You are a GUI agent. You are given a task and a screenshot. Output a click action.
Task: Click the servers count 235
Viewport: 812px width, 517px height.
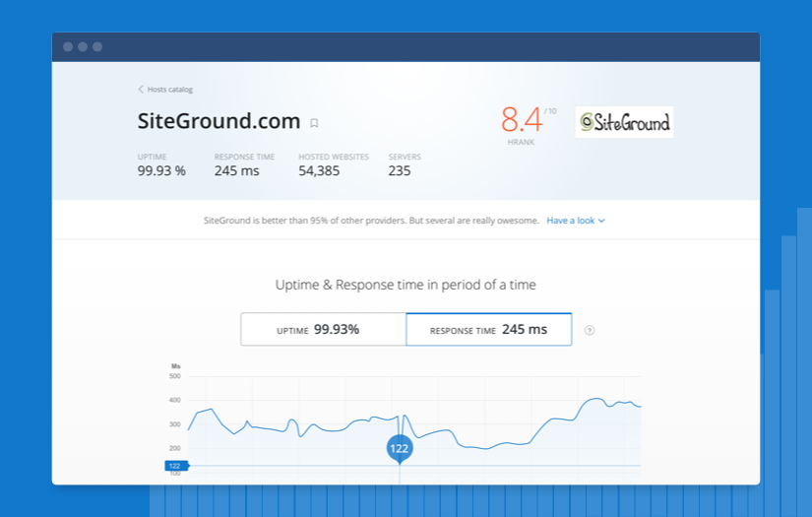click(400, 171)
